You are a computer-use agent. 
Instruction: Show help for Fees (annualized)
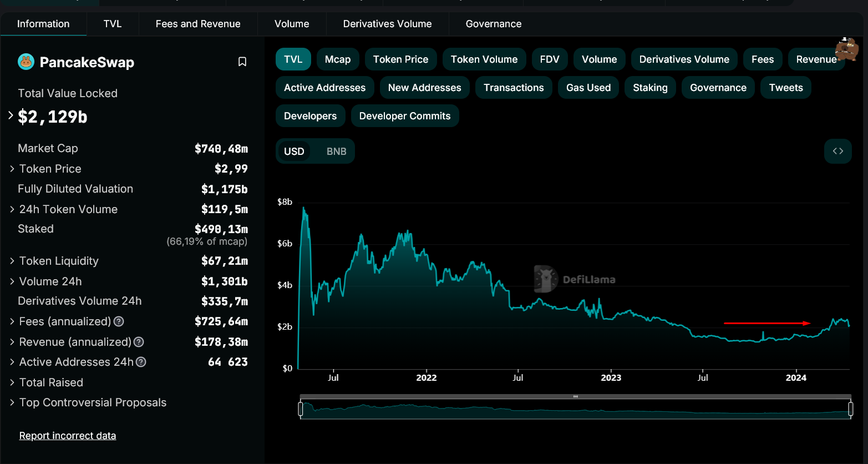click(x=119, y=321)
